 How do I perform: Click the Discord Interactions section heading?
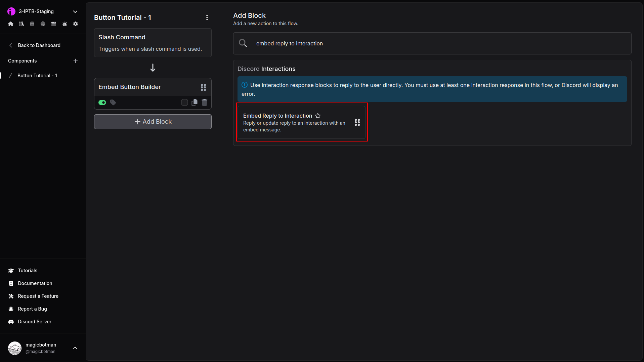(266, 69)
